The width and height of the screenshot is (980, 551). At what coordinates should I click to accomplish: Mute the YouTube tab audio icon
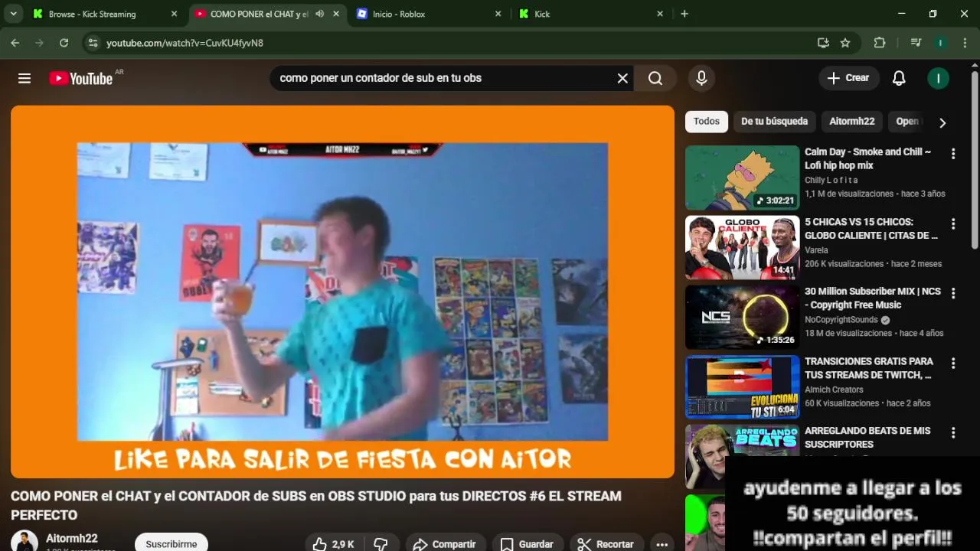pos(319,14)
